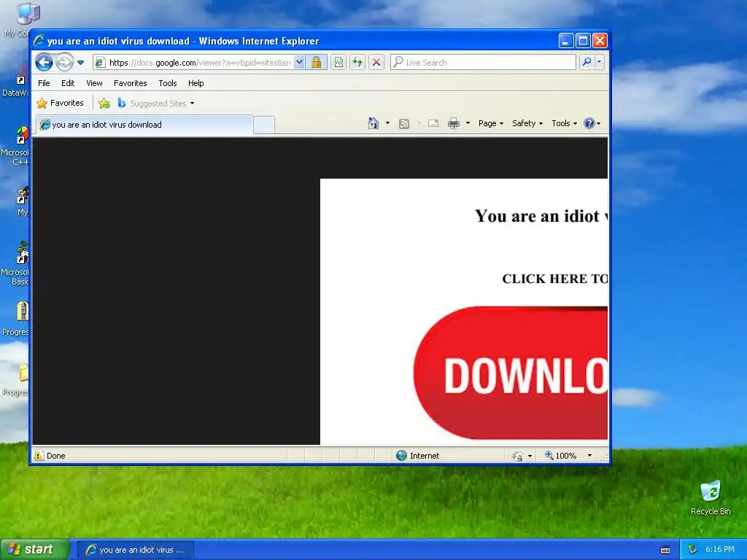Click the system tray network icon
The image size is (747, 560).
pos(692,550)
